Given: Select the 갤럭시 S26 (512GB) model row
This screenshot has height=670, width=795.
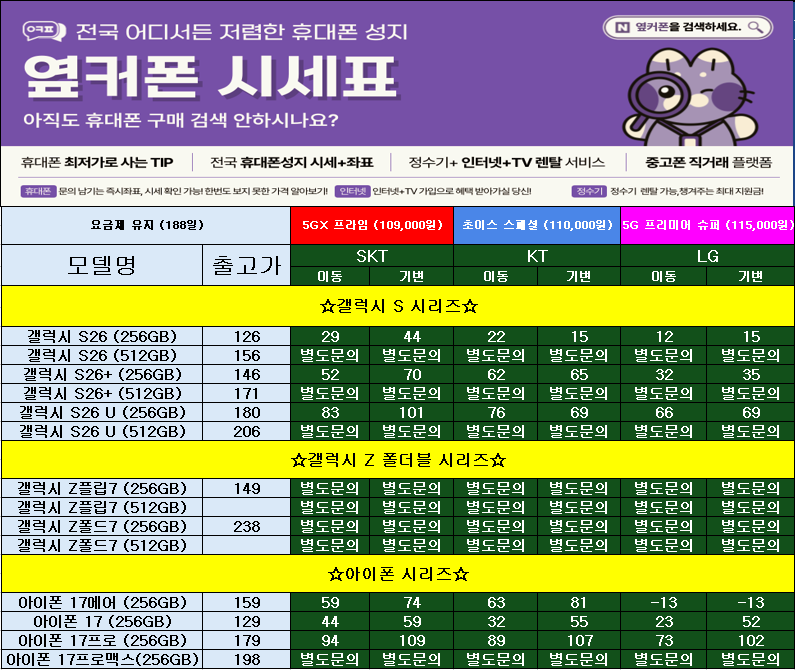Looking at the screenshot, I should click(x=102, y=355).
